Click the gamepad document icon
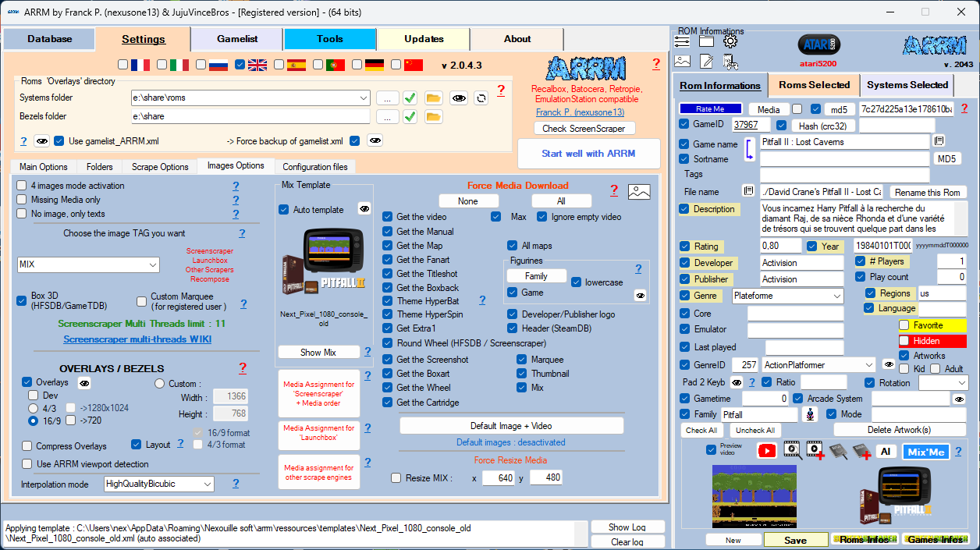Image resolution: width=980 pixels, height=550 pixels. (x=730, y=61)
